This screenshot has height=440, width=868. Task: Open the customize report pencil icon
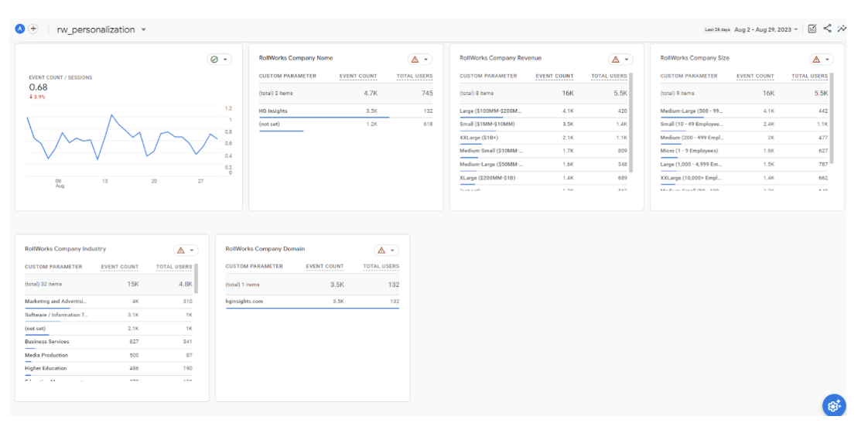click(x=812, y=29)
